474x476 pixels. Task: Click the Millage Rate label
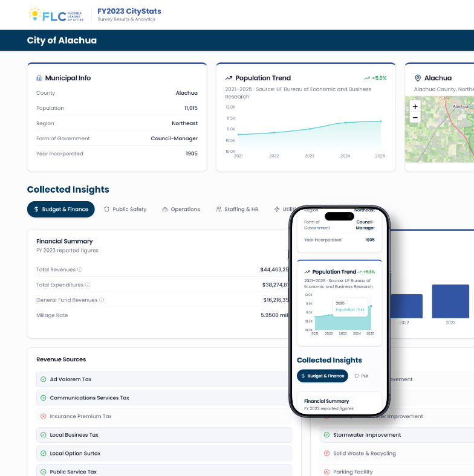pyautogui.click(x=52, y=315)
